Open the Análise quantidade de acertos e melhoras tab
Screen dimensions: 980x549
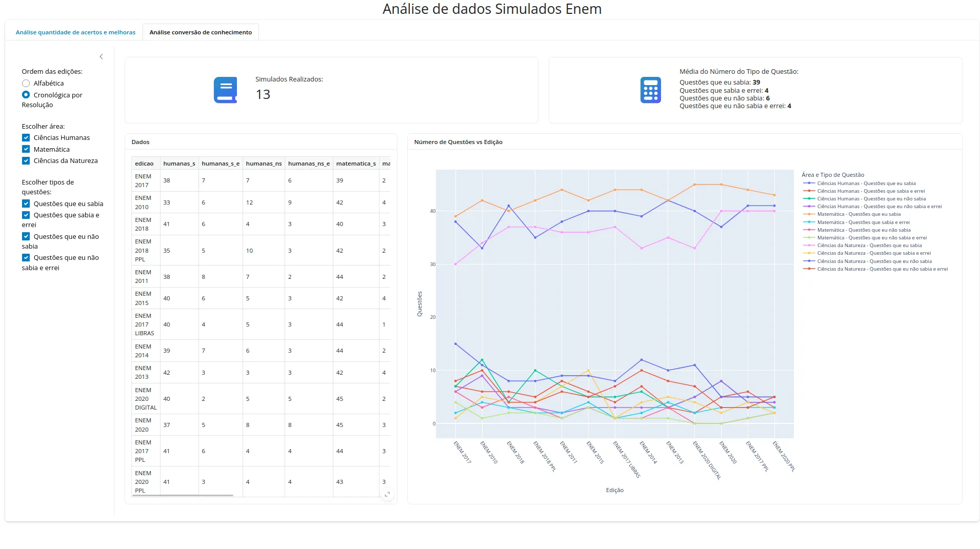point(75,32)
